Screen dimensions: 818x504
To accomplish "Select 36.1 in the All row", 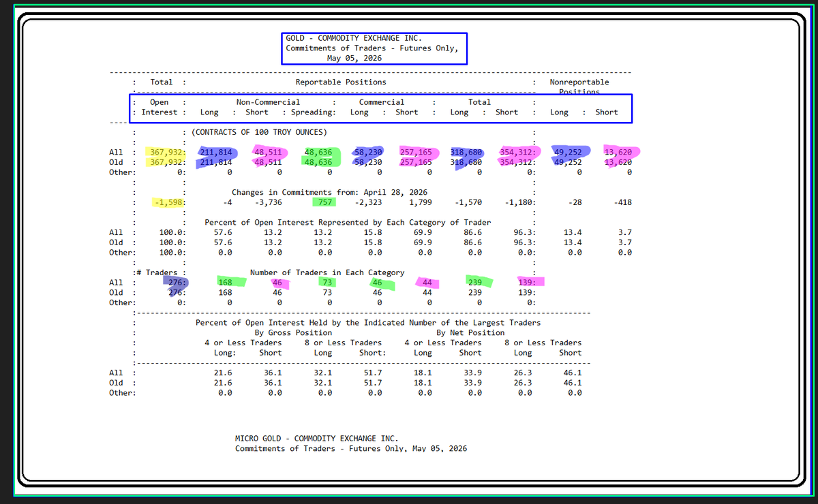I will [x=273, y=373].
